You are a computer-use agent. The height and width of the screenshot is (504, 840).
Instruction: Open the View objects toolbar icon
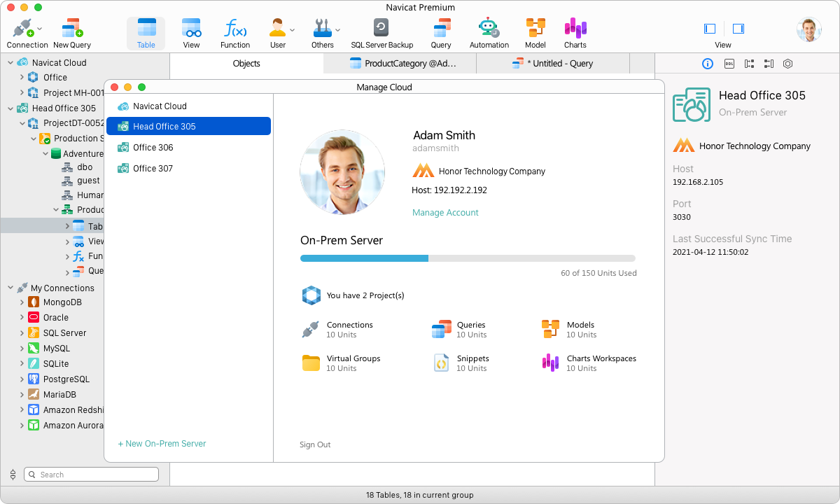tap(191, 28)
